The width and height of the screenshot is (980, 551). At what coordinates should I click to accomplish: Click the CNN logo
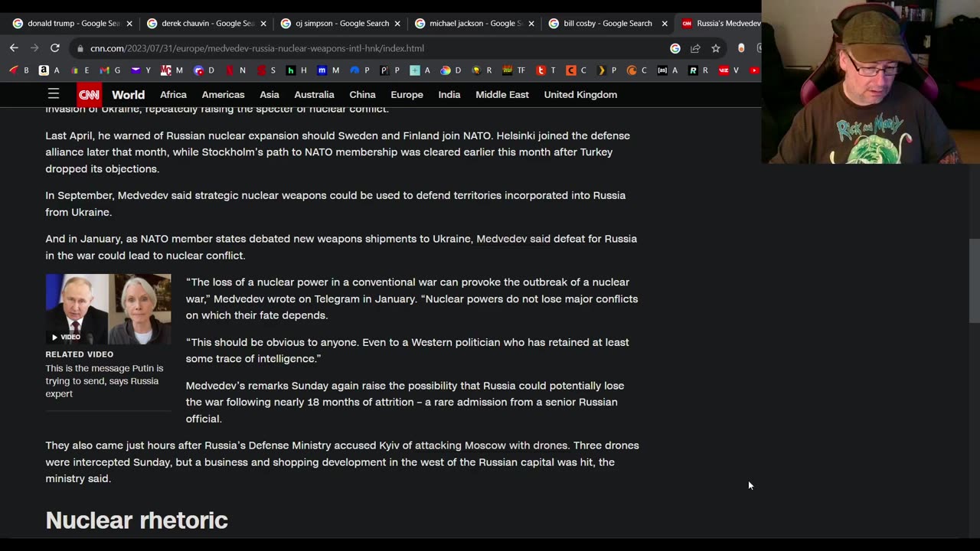89,95
